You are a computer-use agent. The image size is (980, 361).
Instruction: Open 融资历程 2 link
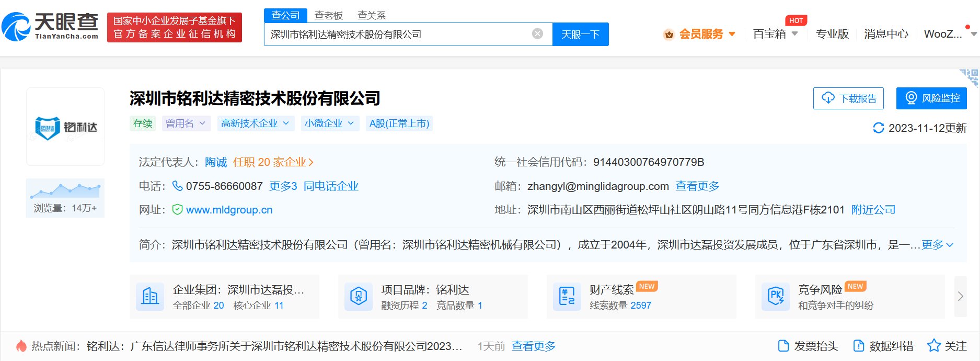[404, 306]
